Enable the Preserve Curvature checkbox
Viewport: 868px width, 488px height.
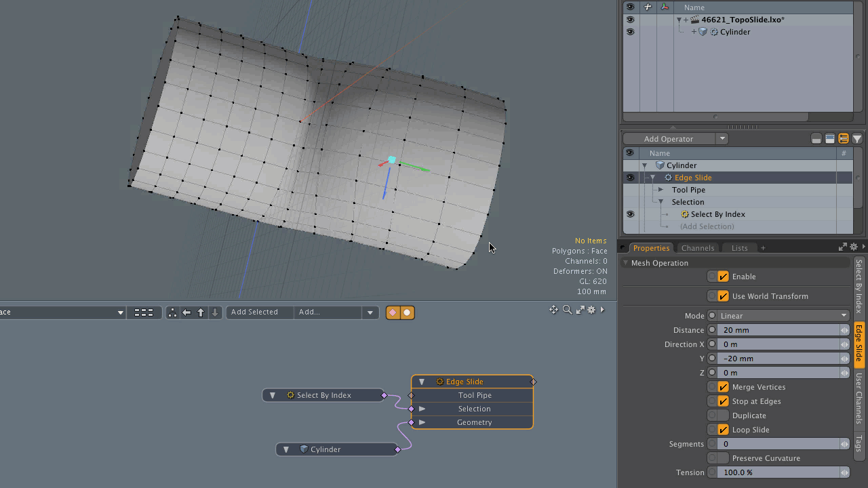pos(723,458)
